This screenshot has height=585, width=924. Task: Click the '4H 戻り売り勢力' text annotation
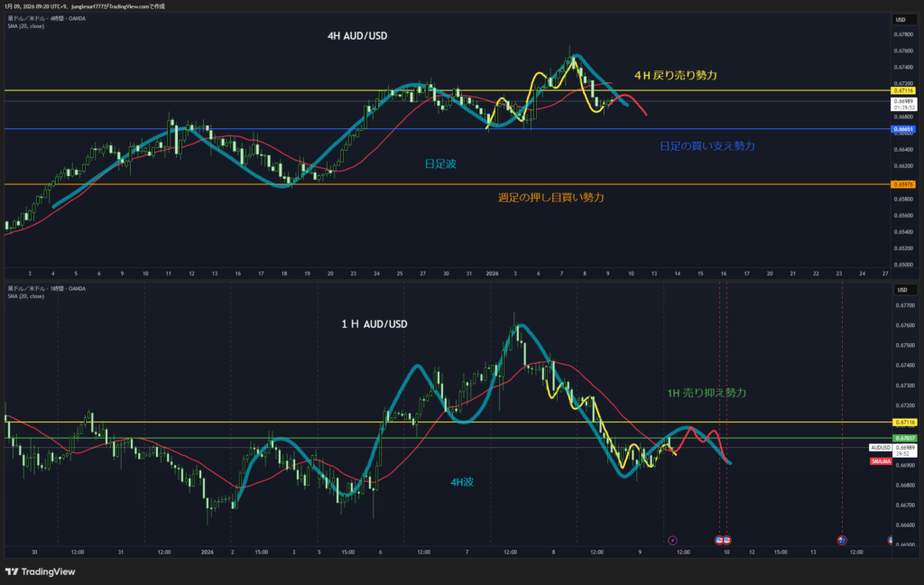tap(675, 76)
